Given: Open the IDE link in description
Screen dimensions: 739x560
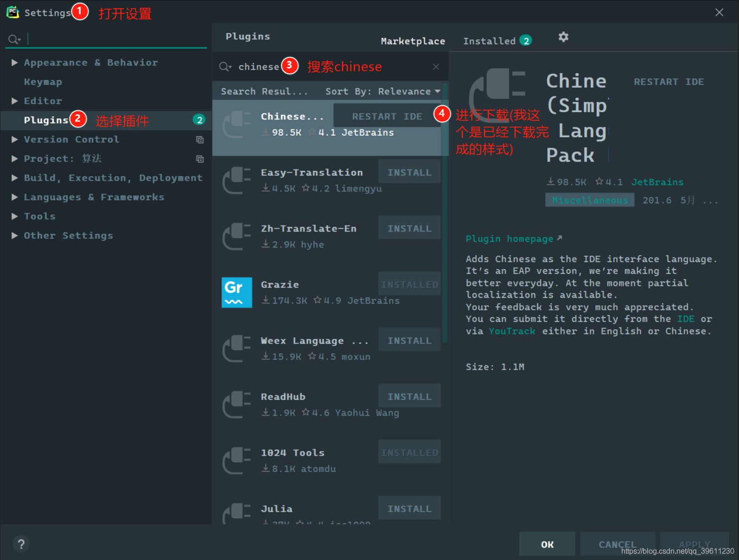Looking at the screenshot, I should (686, 319).
